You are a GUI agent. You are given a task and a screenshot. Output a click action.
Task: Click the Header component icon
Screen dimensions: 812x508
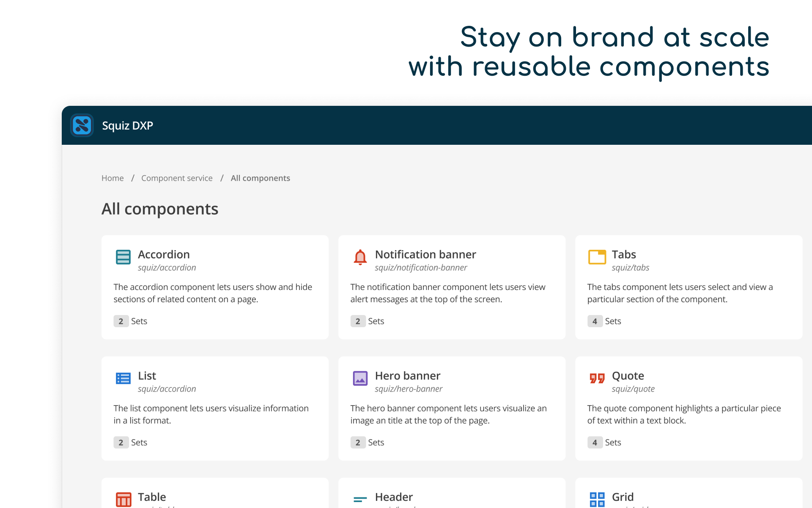pyautogui.click(x=360, y=500)
